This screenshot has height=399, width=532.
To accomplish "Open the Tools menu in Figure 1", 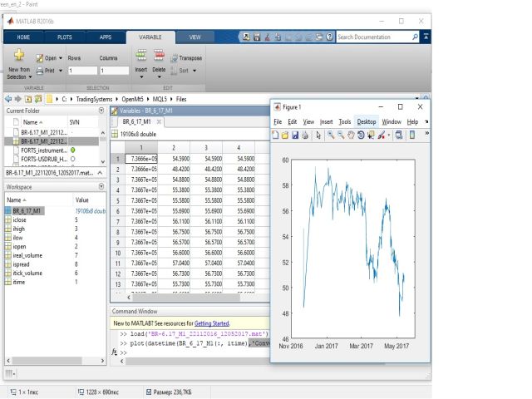I will click(345, 121).
